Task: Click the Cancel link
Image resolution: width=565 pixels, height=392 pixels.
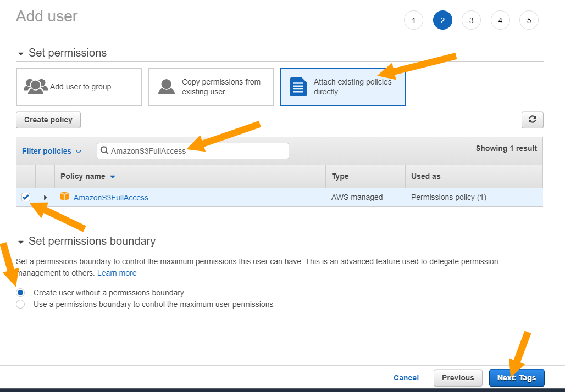Action: point(406,378)
